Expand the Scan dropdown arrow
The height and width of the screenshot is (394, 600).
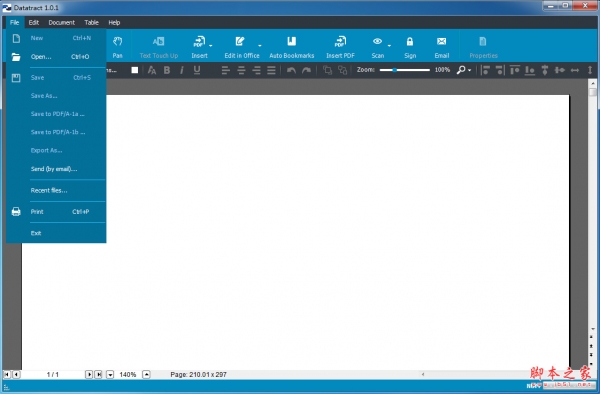(389, 46)
